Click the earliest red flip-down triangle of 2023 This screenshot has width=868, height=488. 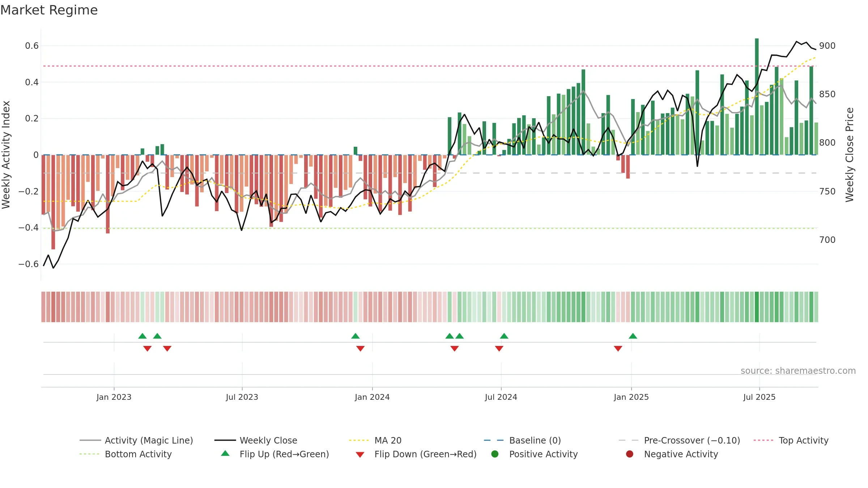click(147, 348)
